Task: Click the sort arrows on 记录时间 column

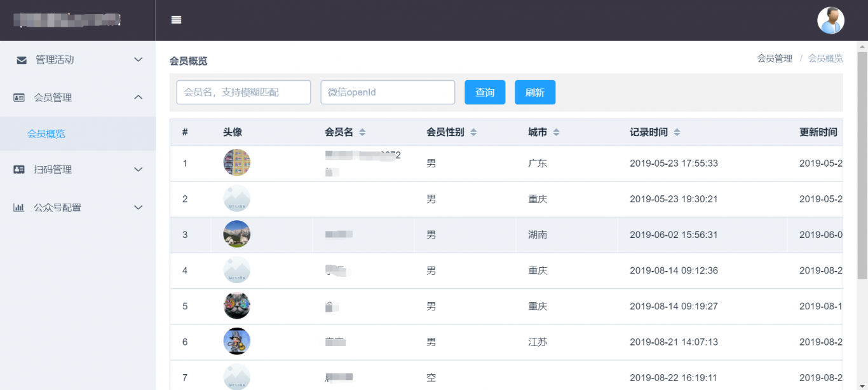Action: point(676,132)
